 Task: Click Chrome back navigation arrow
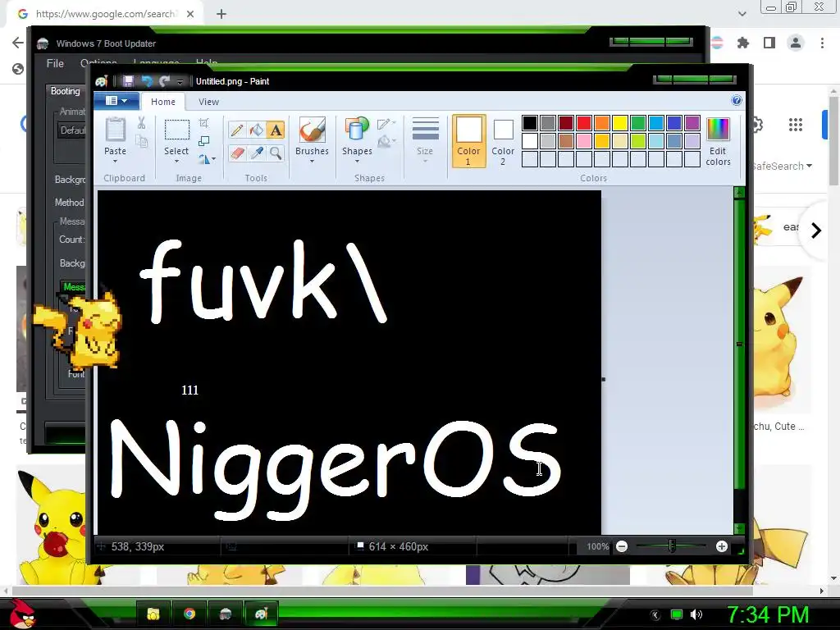(18, 43)
